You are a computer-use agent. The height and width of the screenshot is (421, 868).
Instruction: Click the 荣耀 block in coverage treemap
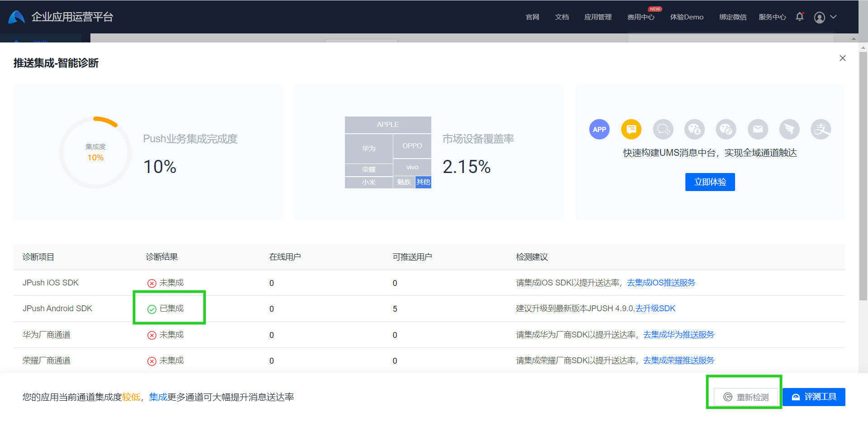369,170
